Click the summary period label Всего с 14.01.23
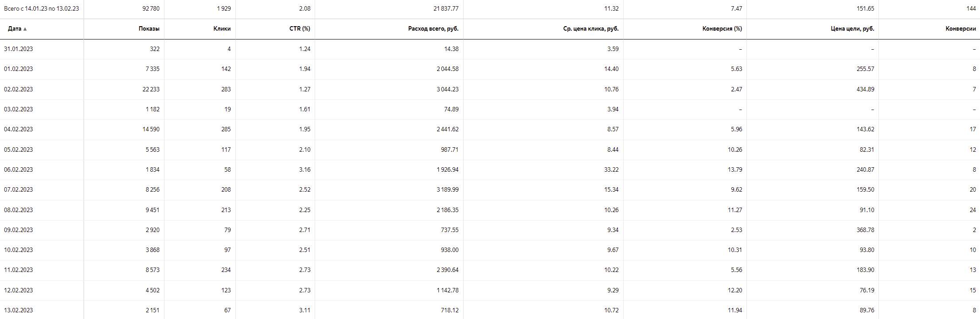The height and width of the screenshot is (319, 980). coord(41,9)
